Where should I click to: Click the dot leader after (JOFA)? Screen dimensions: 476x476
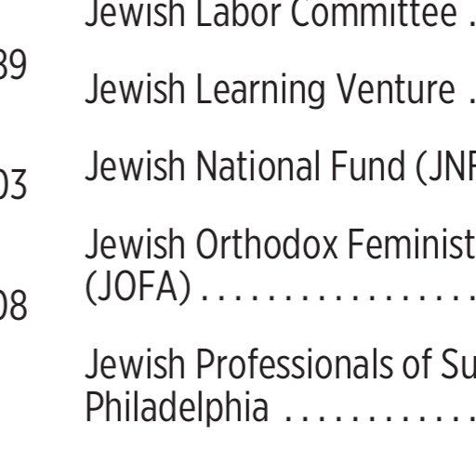pyautogui.click(x=338, y=298)
